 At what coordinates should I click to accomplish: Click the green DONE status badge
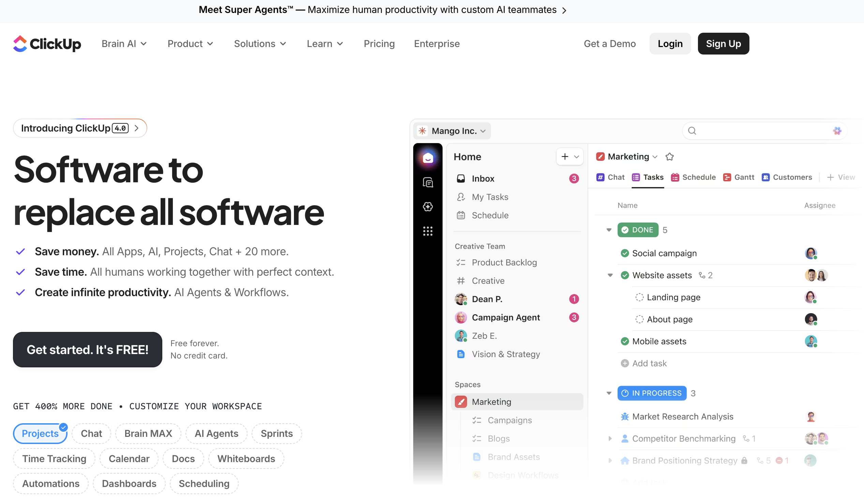coord(638,230)
